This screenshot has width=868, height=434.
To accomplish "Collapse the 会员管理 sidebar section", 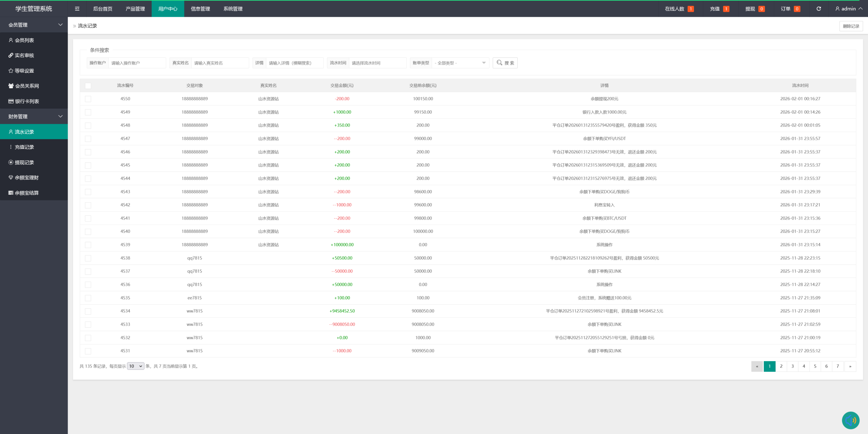I will click(34, 25).
